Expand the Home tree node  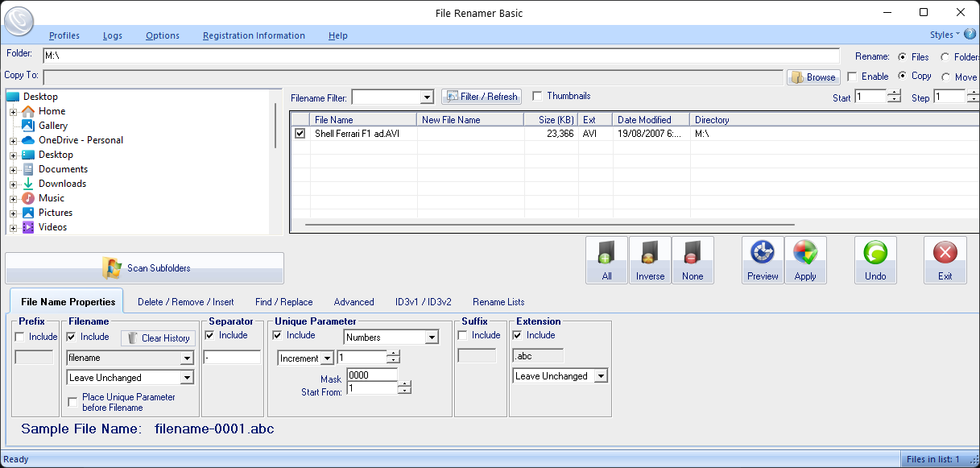point(13,111)
